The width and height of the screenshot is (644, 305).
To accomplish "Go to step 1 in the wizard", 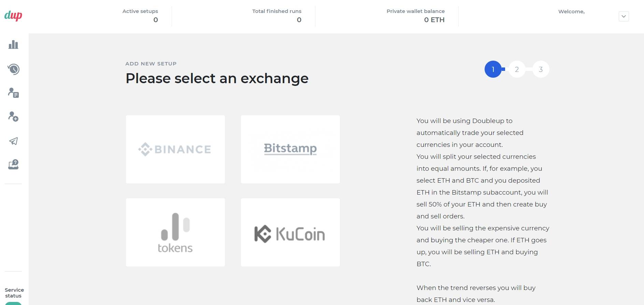I will point(493,69).
